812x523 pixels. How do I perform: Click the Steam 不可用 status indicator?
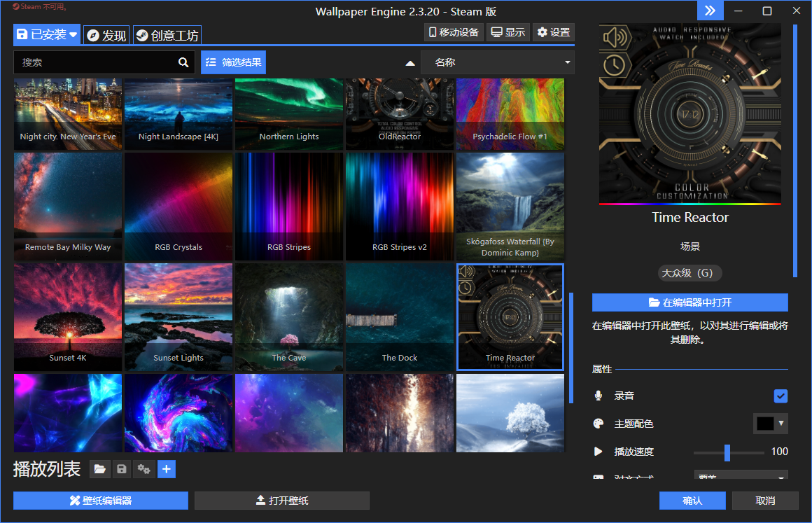[x=40, y=7]
